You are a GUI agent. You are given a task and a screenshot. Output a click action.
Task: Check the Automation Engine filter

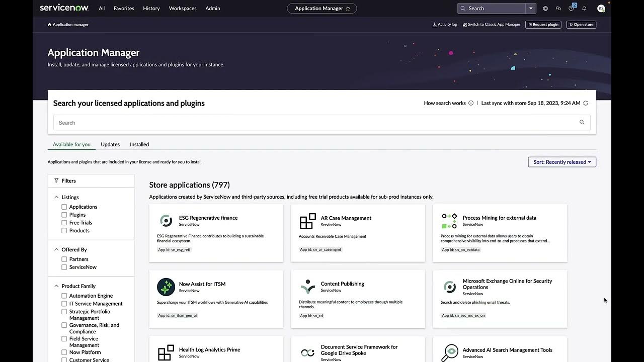64,296
